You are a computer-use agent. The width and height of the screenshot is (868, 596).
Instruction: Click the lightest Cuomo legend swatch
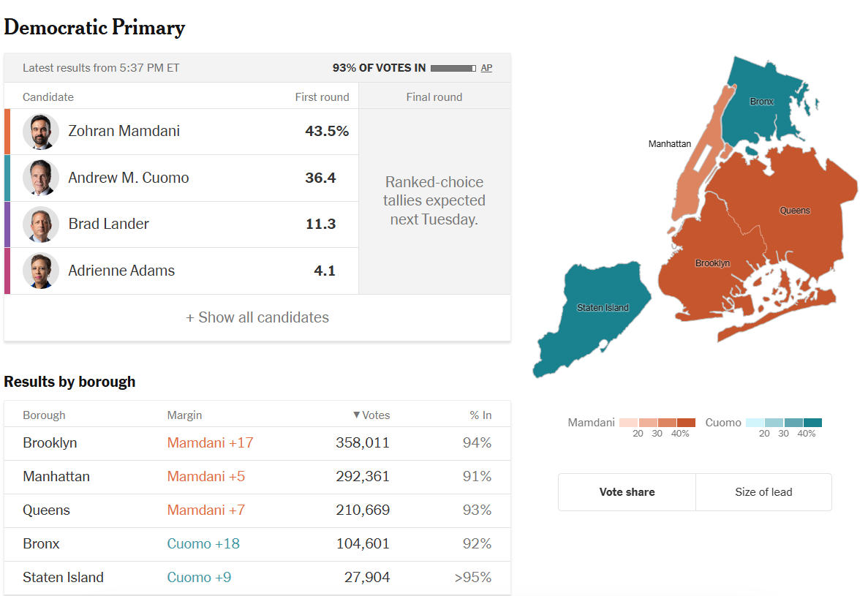(x=755, y=423)
